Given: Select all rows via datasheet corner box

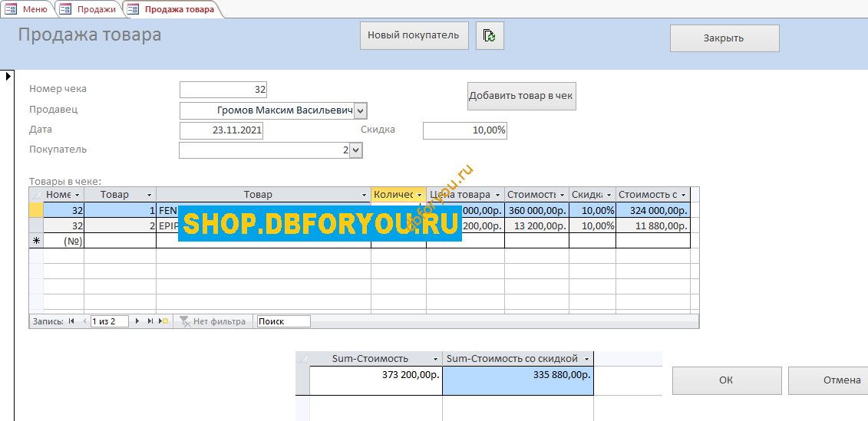Looking at the screenshot, I should click(x=36, y=195).
